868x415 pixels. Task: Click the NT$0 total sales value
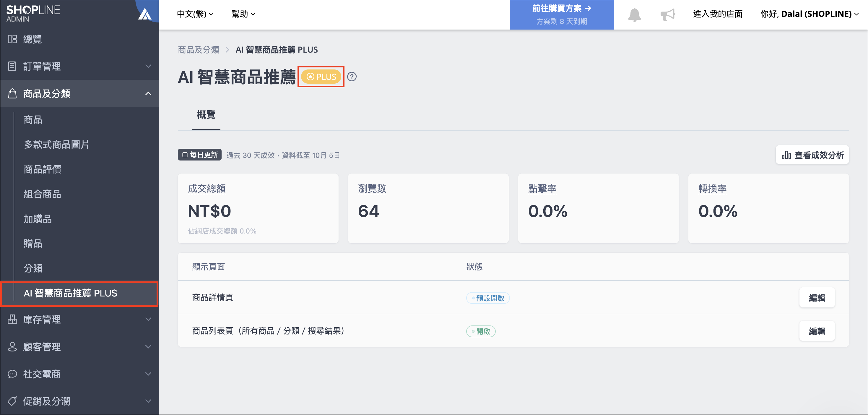[x=209, y=211]
